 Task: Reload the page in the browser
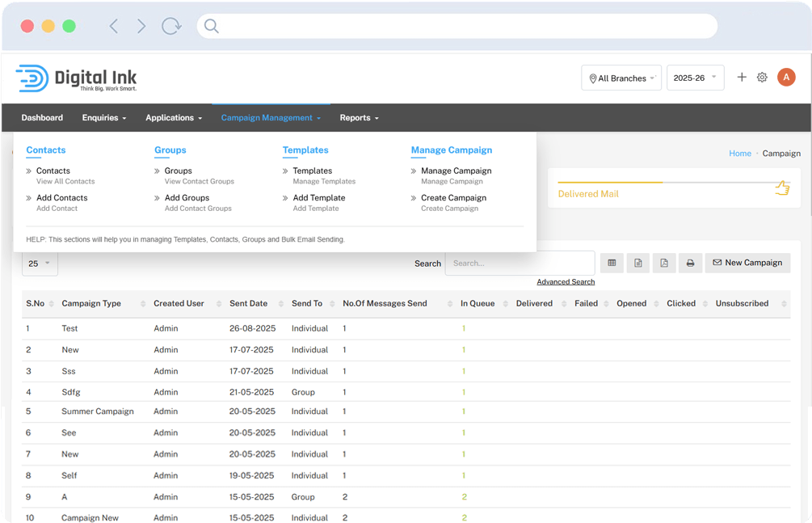point(171,26)
